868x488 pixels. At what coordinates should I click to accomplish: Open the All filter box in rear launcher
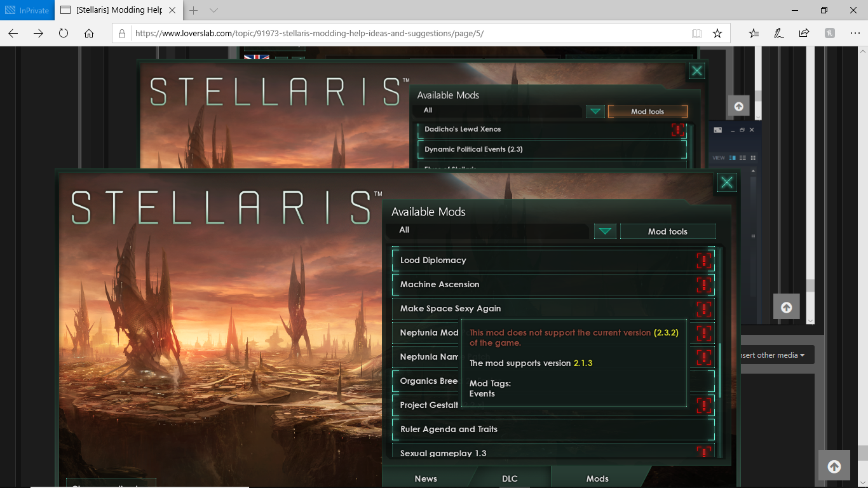pos(497,111)
